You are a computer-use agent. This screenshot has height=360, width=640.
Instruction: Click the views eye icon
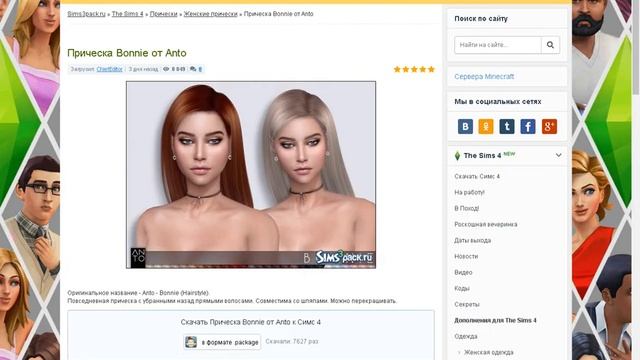point(166,69)
